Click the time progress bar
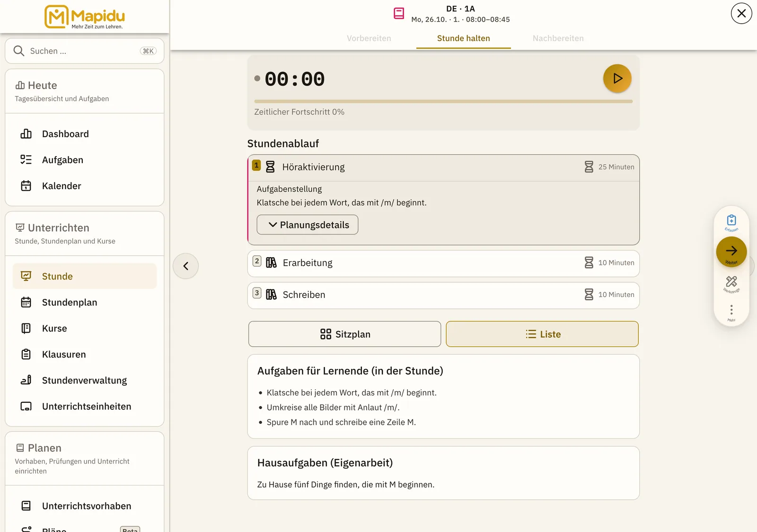757x532 pixels. tap(443, 101)
